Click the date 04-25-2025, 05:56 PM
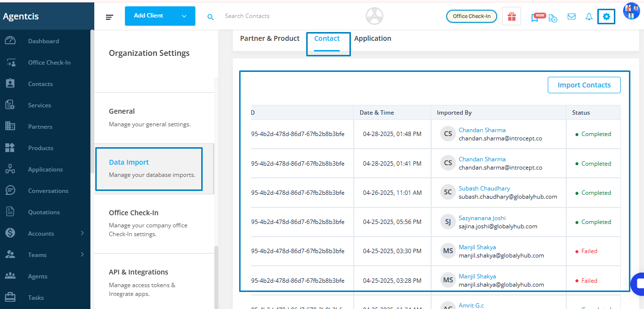The height and width of the screenshot is (309, 644). tap(392, 222)
